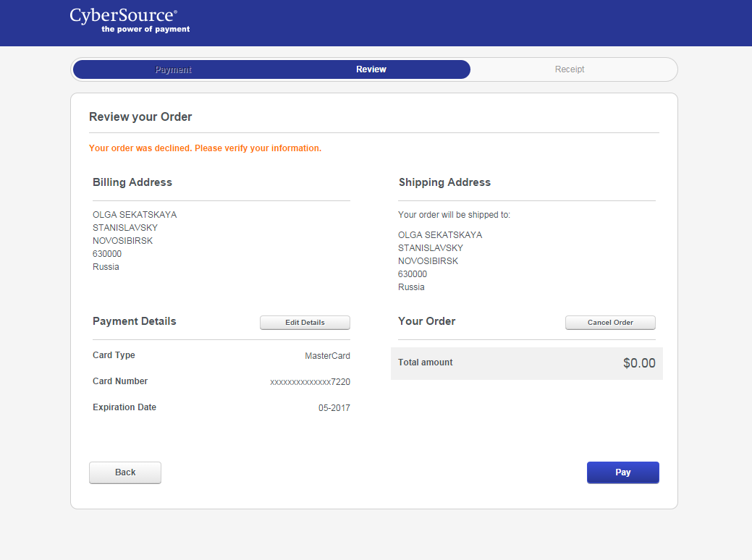The height and width of the screenshot is (560, 752).
Task: Click the Shipping Address heading
Action: coord(444,182)
